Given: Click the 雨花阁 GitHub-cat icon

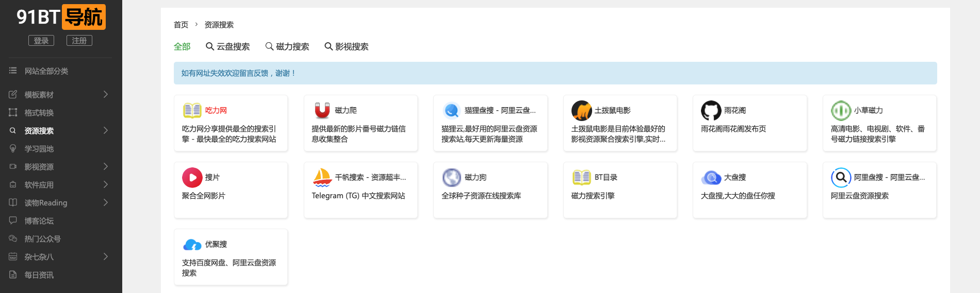Looking at the screenshot, I should coord(711,110).
